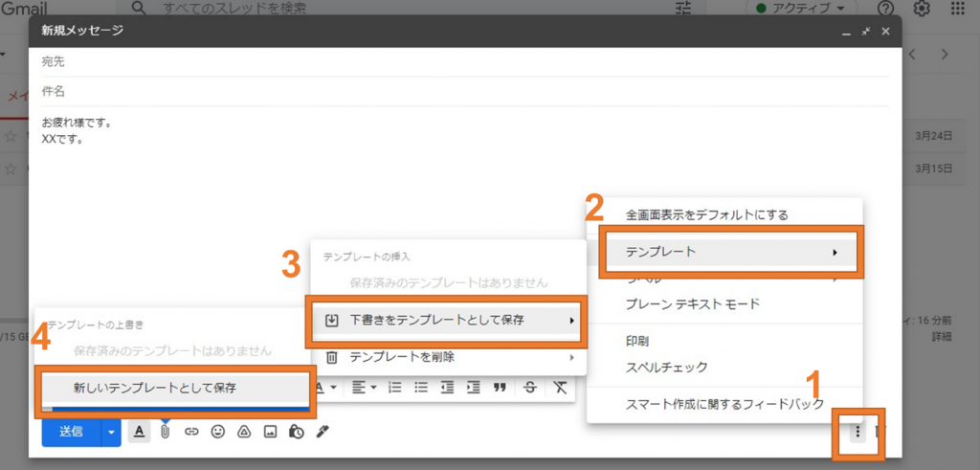The width and height of the screenshot is (980, 470).
Task: Decrease indent in the format bar
Action: point(448,388)
